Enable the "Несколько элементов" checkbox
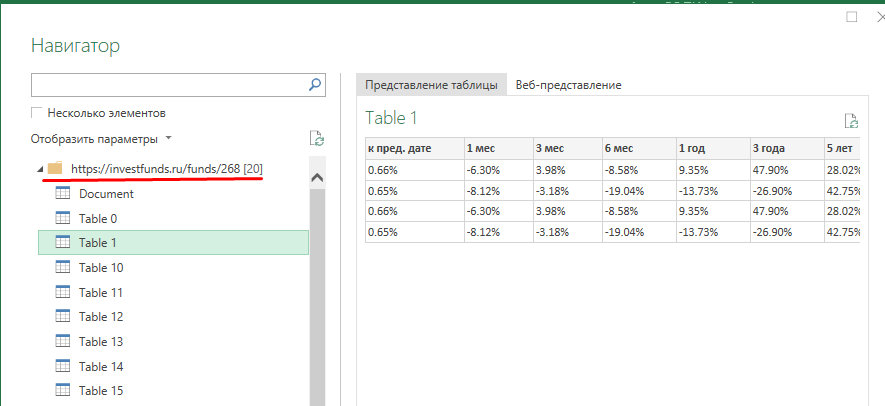 38,113
